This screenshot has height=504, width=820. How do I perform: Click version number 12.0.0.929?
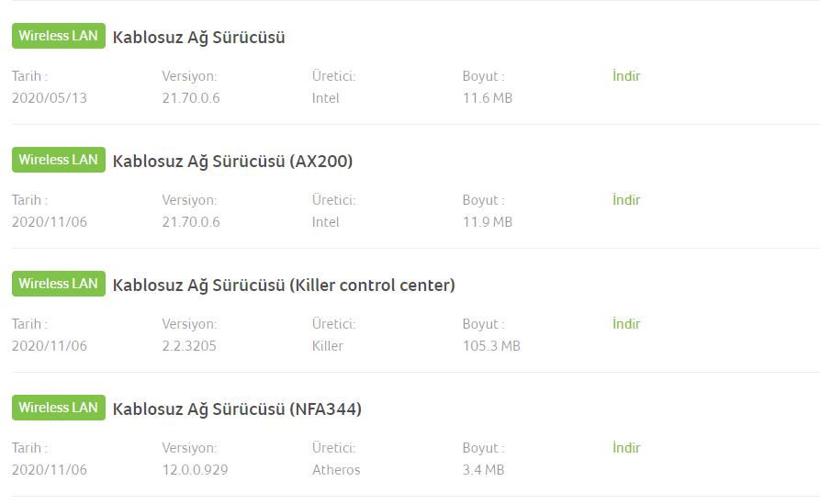(195, 470)
